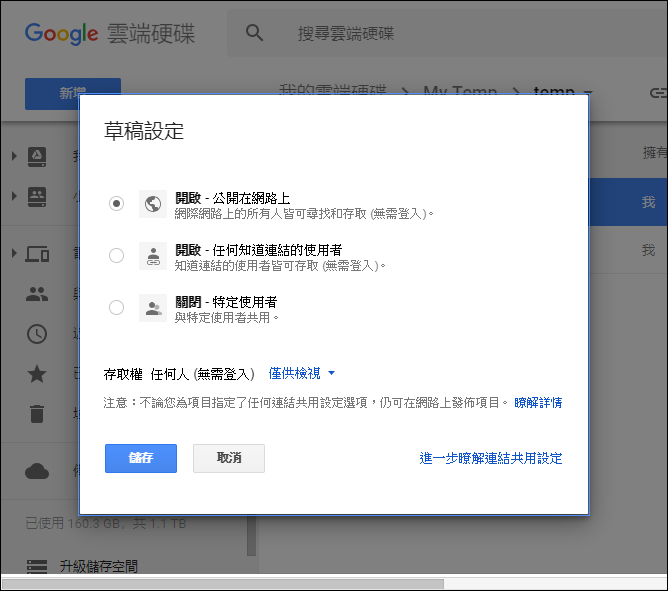
Task: Open the Team Drives icon in sidebar
Action: [37, 197]
